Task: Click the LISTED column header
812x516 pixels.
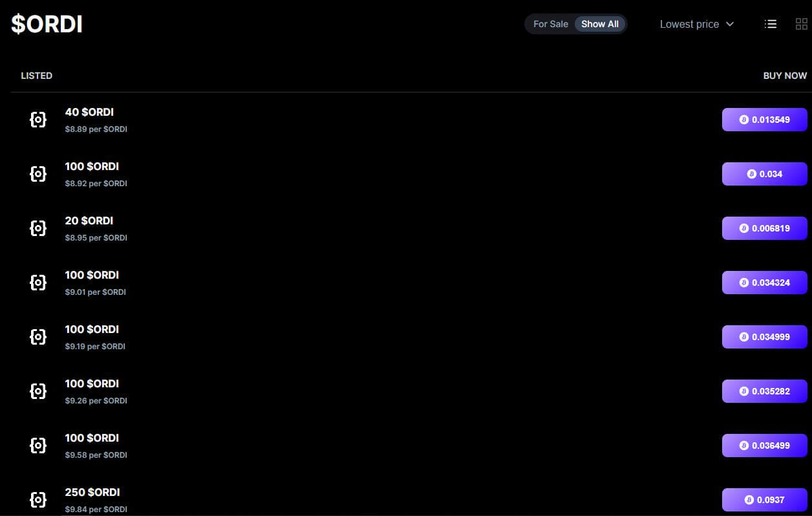Action: (36, 76)
